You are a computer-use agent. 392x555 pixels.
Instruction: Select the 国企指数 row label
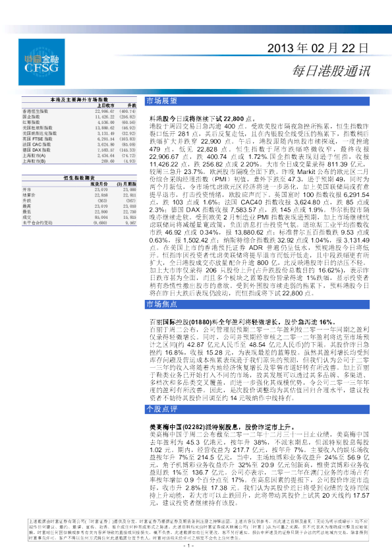click(31, 117)
